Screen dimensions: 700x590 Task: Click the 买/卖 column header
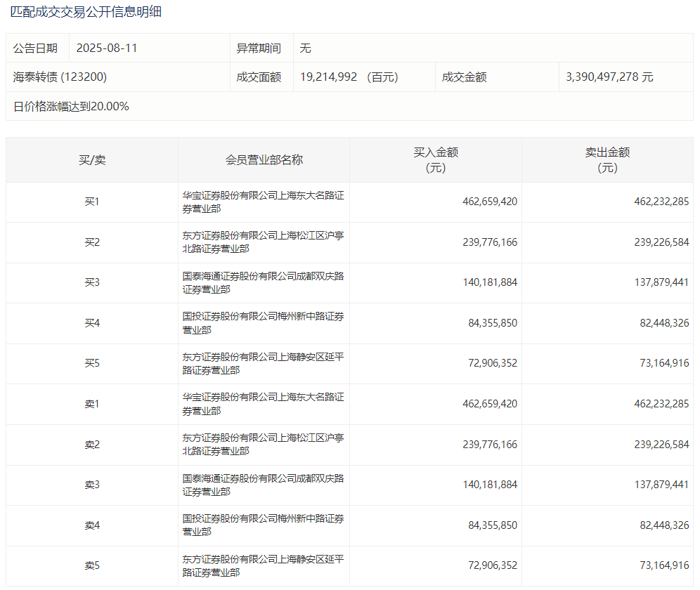(92, 160)
